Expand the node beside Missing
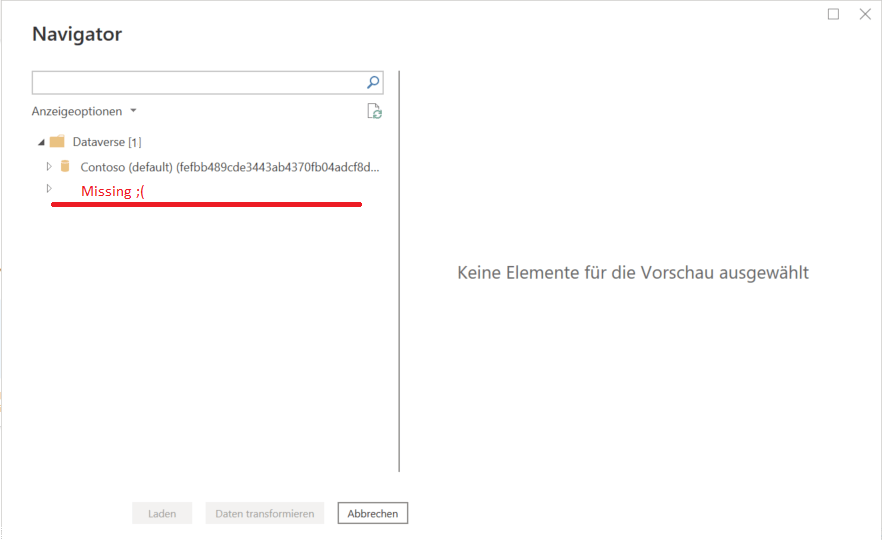 pyautogui.click(x=49, y=188)
